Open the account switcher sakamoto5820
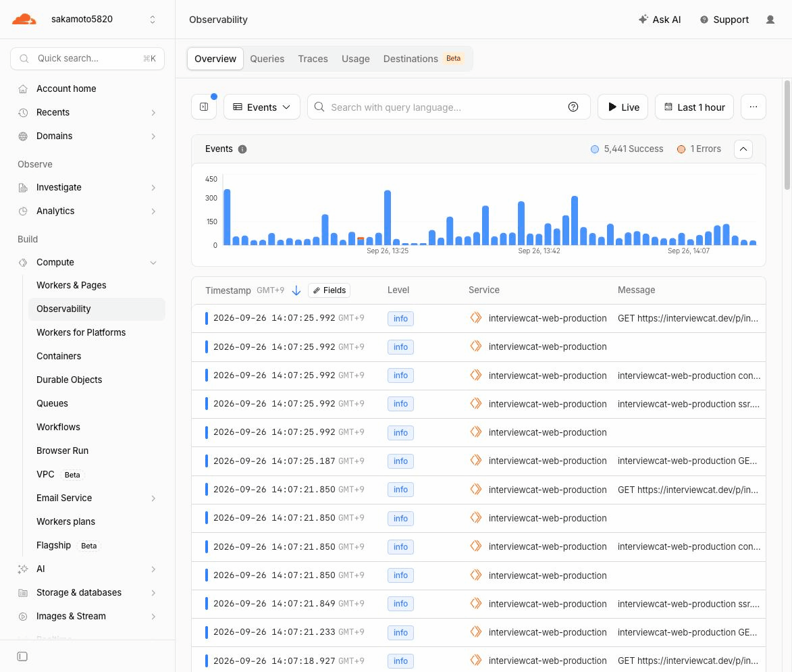This screenshot has height=672, width=792. click(88, 19)
